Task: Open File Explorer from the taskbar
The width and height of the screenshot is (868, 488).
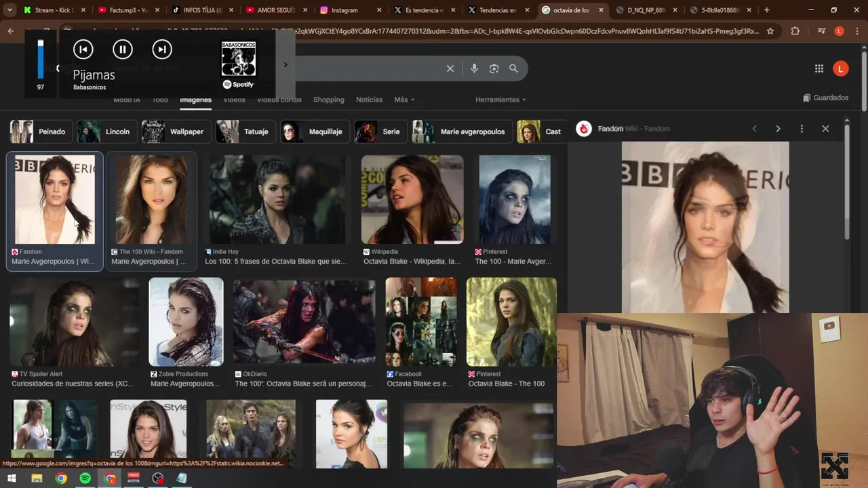Action: (37, 479)
